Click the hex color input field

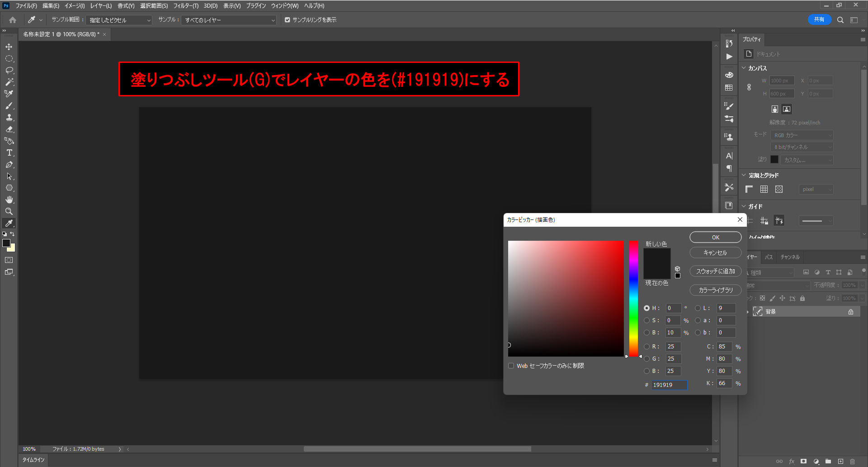669,385
